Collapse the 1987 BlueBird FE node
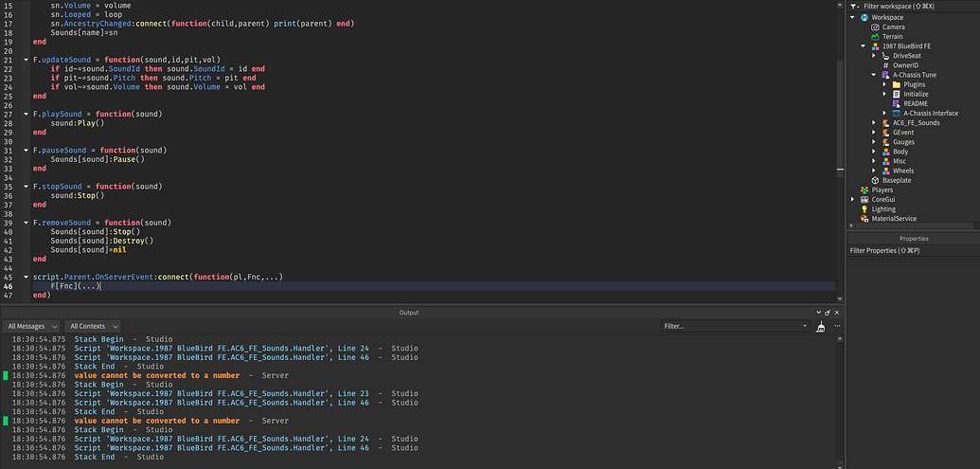Image resolution: width=980 pixels, height=469 pixels. 864,46
